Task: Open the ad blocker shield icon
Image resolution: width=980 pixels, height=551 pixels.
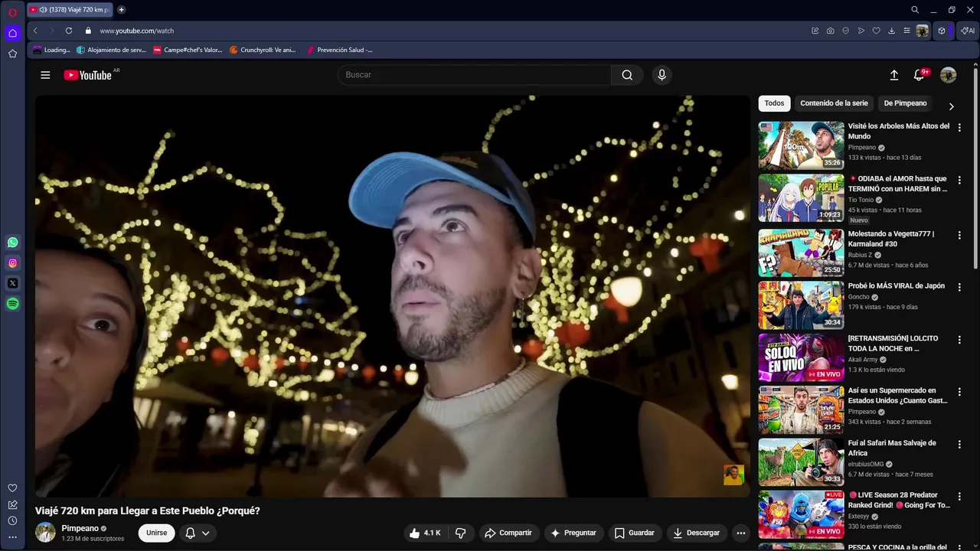Action: click(x=846, y=31)
